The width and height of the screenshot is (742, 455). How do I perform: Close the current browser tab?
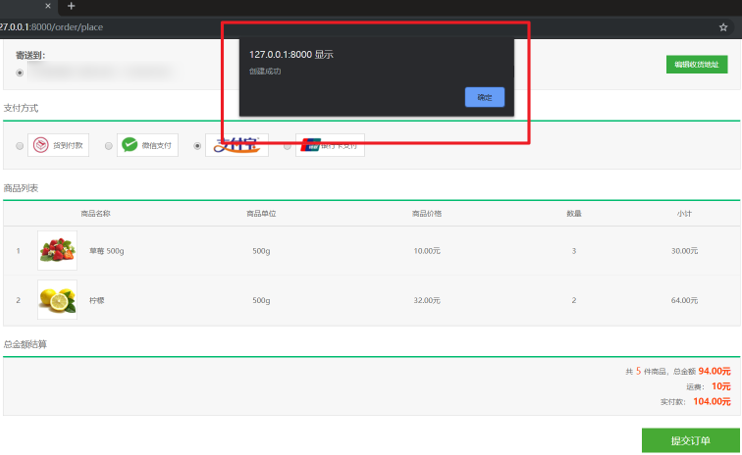48,6
